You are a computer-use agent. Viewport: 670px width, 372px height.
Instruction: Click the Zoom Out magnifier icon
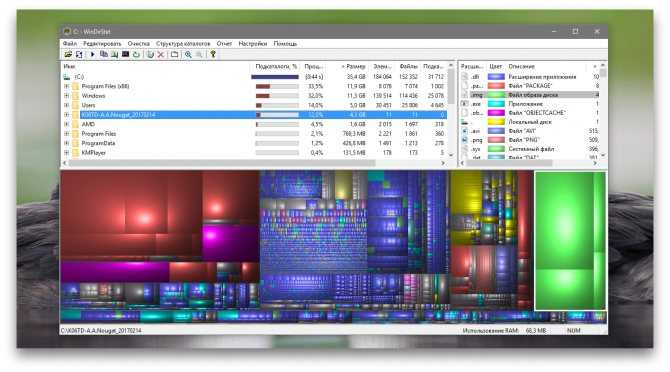pos(199,54)
